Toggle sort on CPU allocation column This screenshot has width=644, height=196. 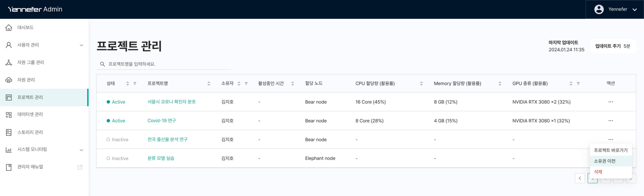pos(421,84)
